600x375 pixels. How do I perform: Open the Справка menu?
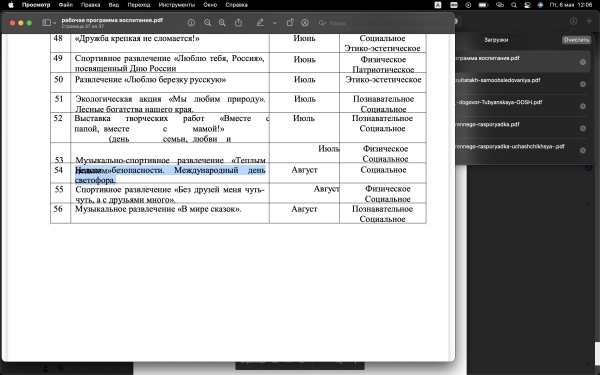click(x=236, y=5)
